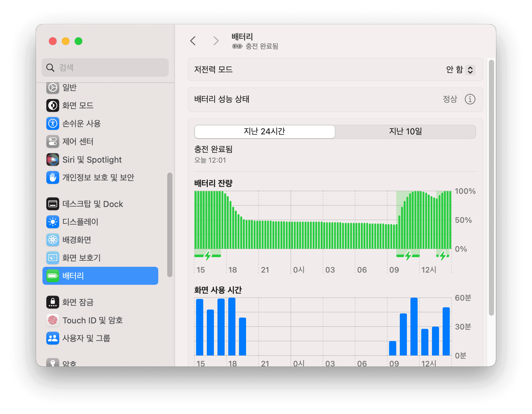Viewport: 532px width, 414px height.
Task: Go back with the left chevron
Action: point(193,41)
